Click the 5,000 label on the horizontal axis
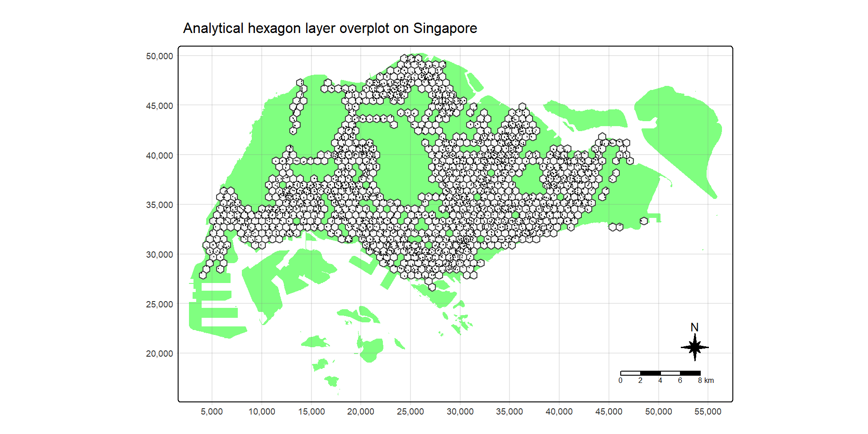Screen dimensions: 868x434 pyautogui.click(x=212, y=411)
